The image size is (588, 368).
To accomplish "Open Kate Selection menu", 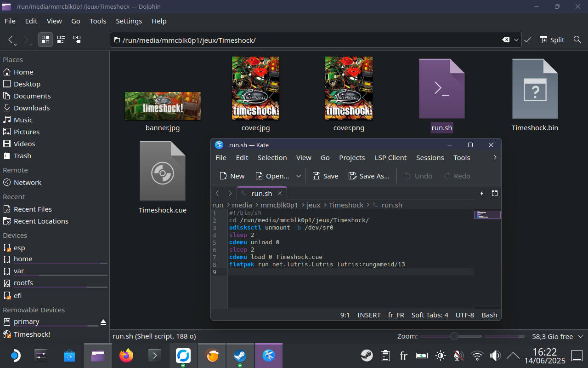I will pyautogui.click(x=272, y=158).
